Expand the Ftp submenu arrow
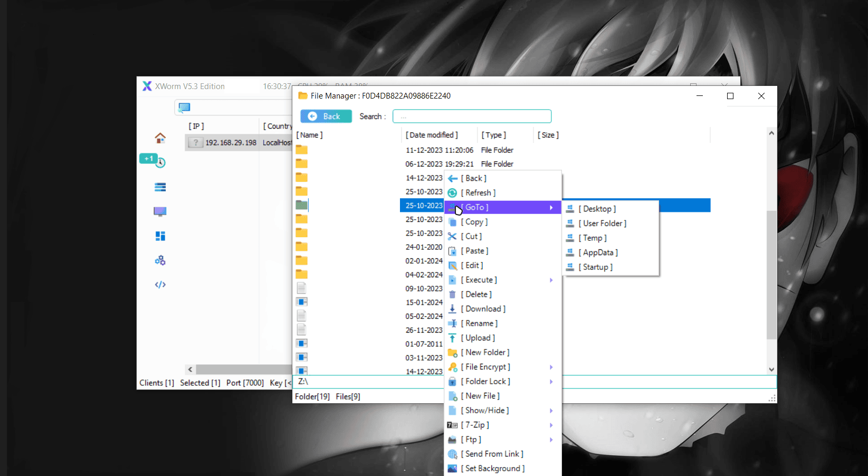Screen dimensions: 868x476 coord(551,440)
